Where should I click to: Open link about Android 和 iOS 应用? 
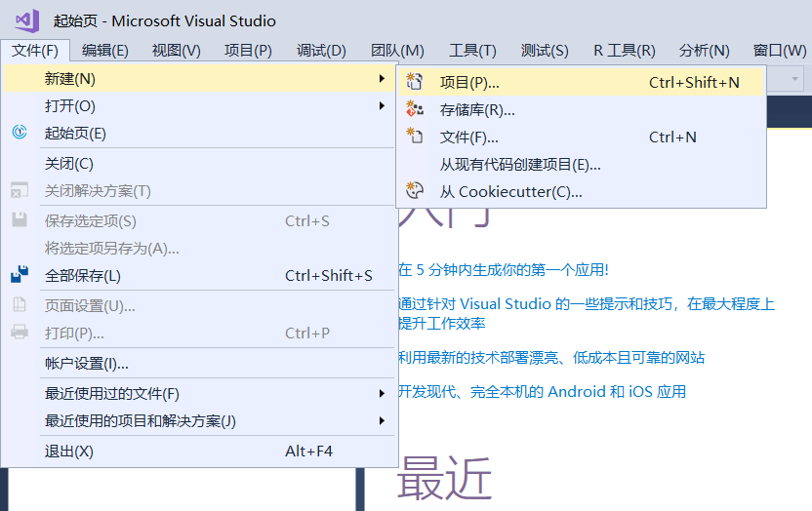click(x=542, y=392)
